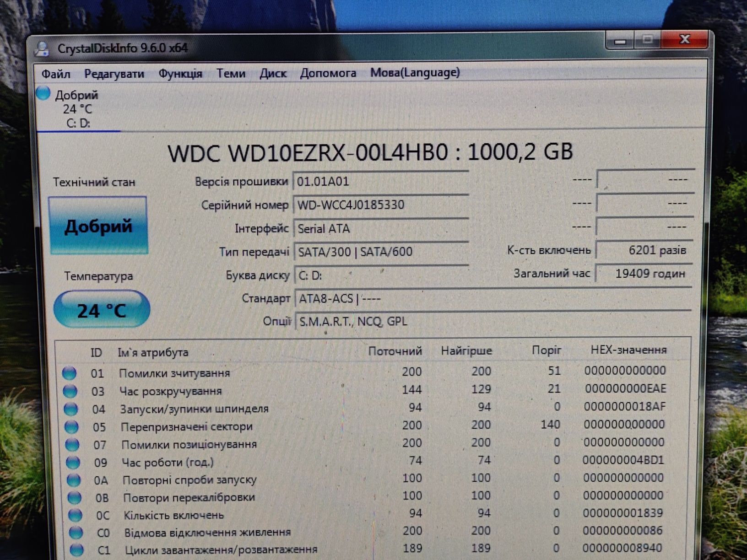
Task: Click status orb for attribute C1 Цикли завантаження/розвантаження
Action: [x=76, y=549]
